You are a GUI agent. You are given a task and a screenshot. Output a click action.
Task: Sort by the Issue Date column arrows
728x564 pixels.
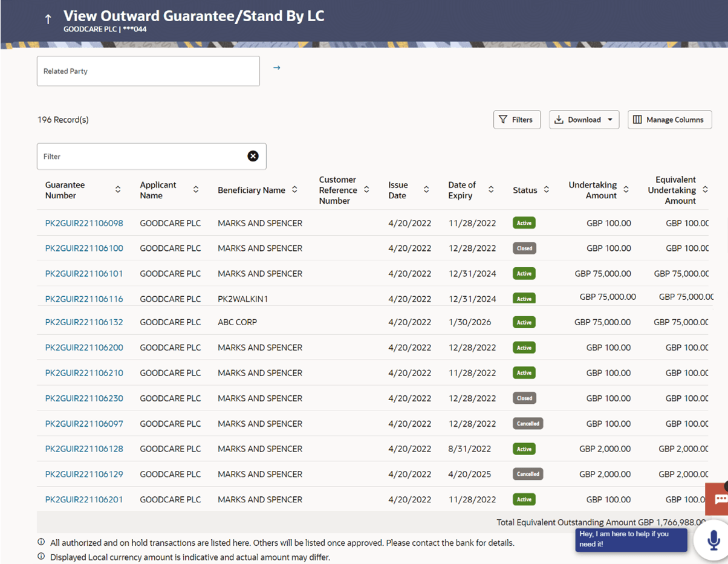click(426, 190)
